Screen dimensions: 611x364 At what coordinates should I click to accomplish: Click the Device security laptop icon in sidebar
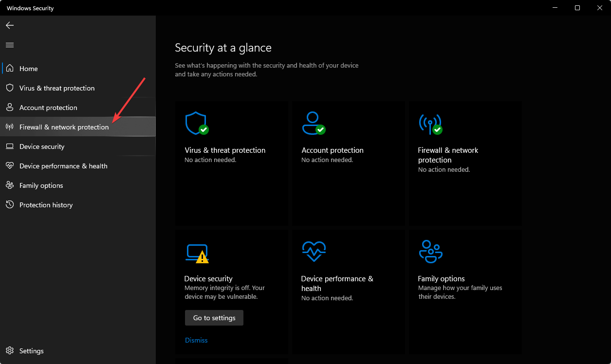coord(10,146)
